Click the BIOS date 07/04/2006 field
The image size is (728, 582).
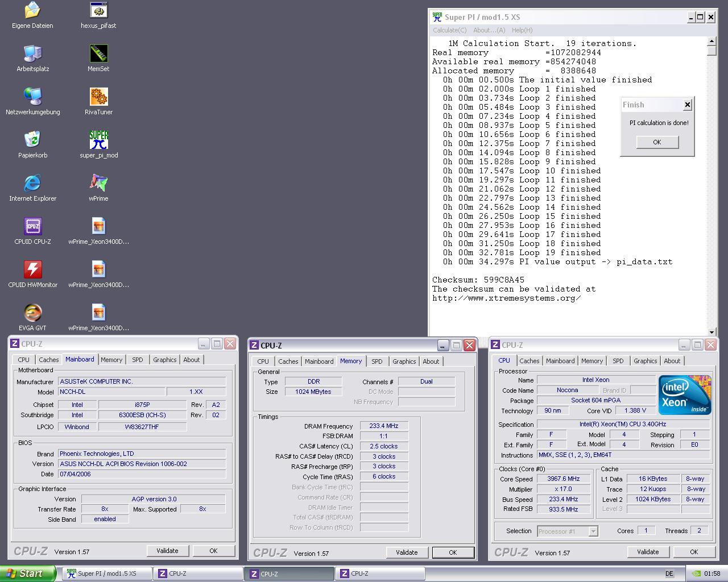pos(142,474)
